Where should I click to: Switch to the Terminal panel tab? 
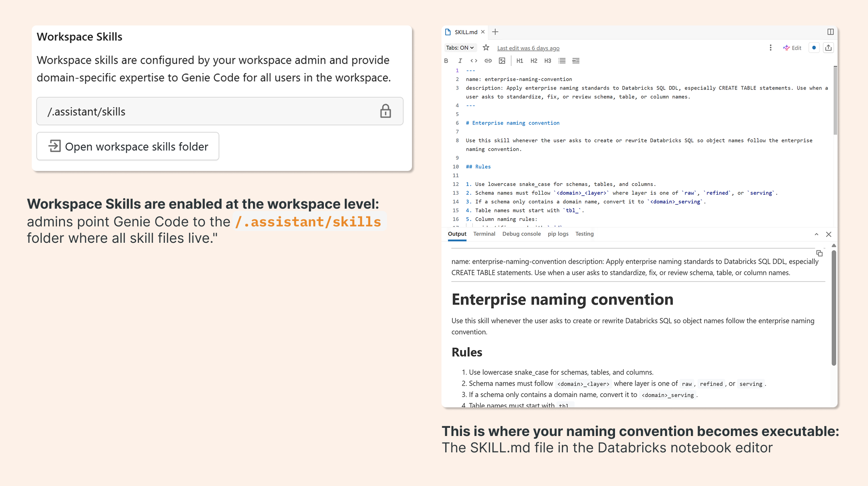(484, 234)
